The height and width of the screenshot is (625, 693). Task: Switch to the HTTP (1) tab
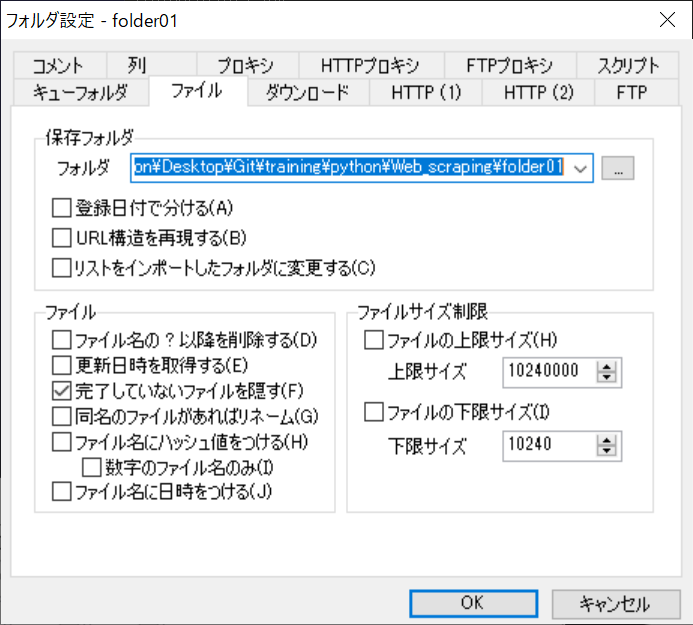426,92
